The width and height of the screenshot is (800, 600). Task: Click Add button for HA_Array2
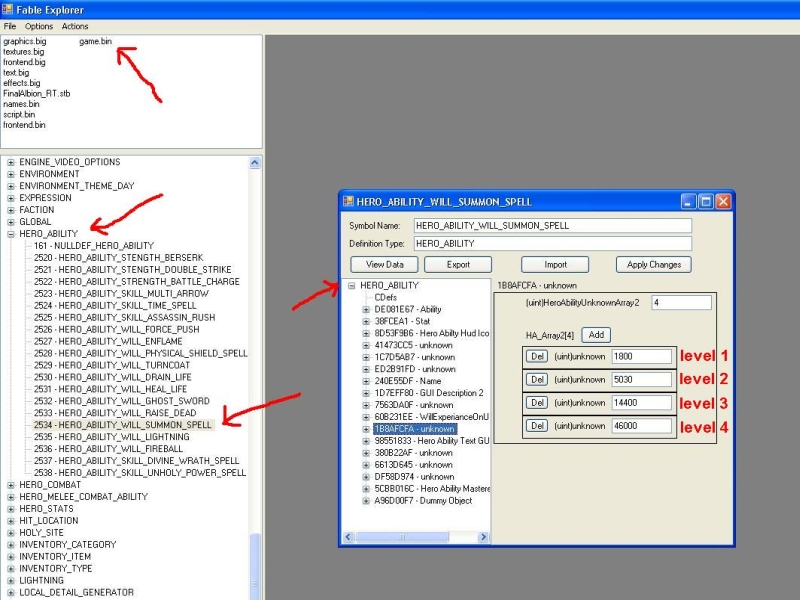[596, 335]
